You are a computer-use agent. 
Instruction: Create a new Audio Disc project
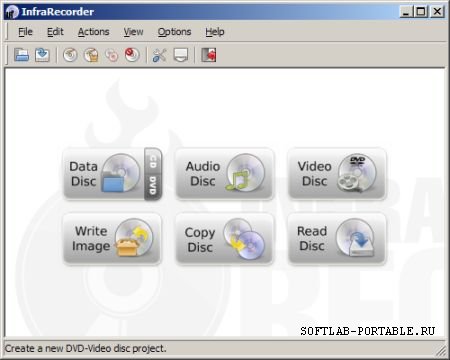[x=225, y=174]
